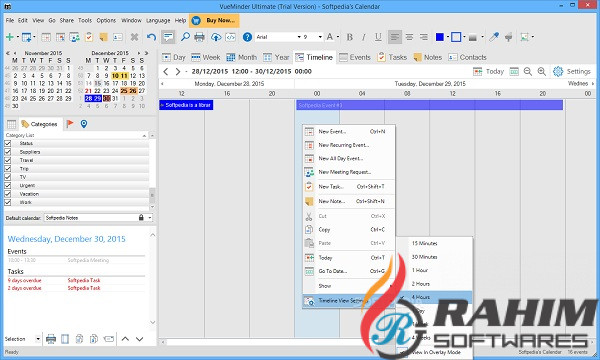Screen dimensions: 600x360
Task: Uncheck the Travel category checkbox
Action: tap(8, 160)
